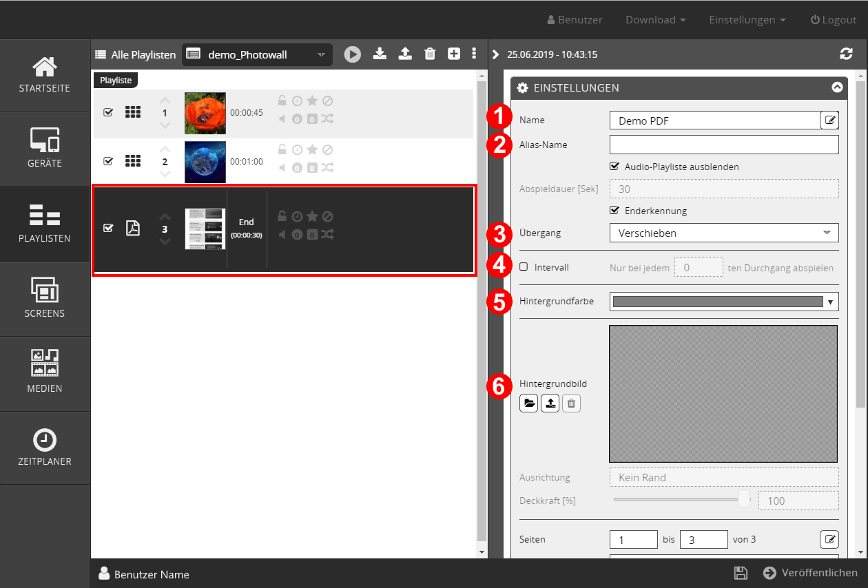Screen dimensions: 868x588
Task: Expand the Übergang dropdown showing Verschieben
Action: pyautogui.click(x=723, y=233)
